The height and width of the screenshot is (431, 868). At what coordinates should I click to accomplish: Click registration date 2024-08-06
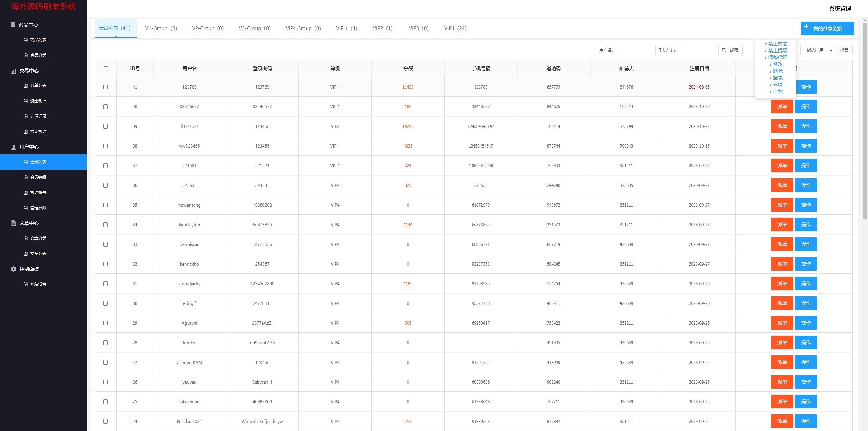click(699, 87)
